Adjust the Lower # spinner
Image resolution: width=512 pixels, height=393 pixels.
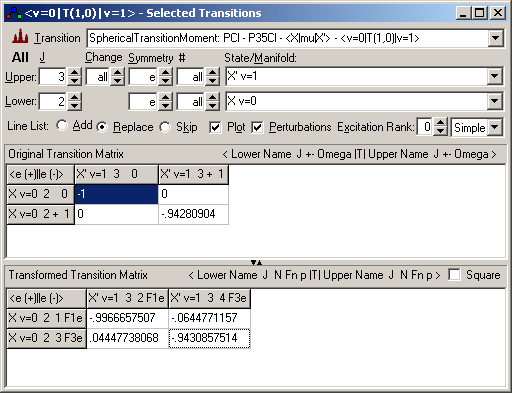coord(212,101)
